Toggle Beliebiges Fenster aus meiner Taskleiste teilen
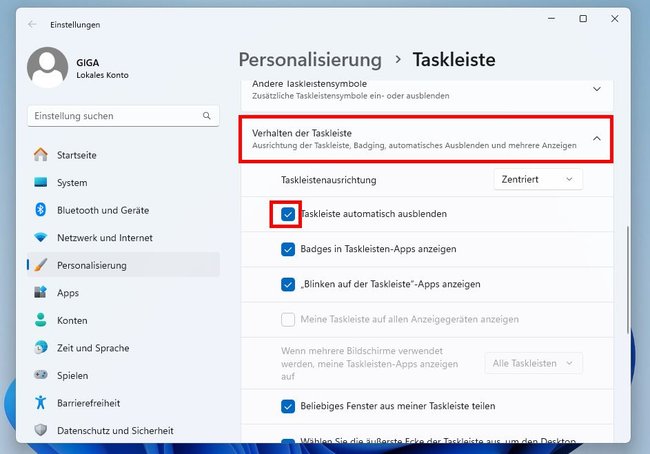Viewport: 650px width, 454px height. tap(288, 406)
